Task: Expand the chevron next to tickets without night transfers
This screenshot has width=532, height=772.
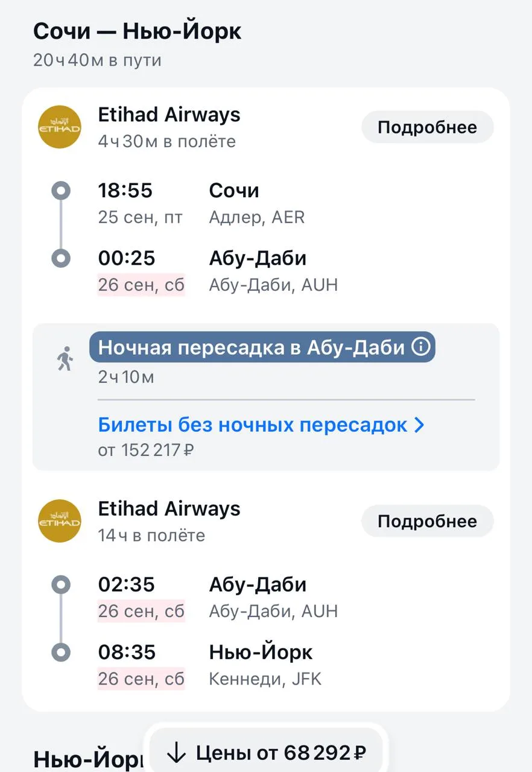Action: [x=419, y=425]
